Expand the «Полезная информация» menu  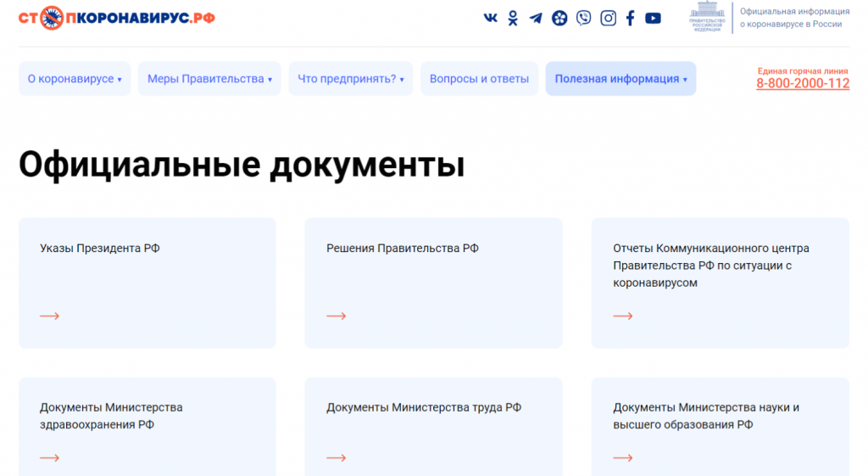tap(620, 79)
